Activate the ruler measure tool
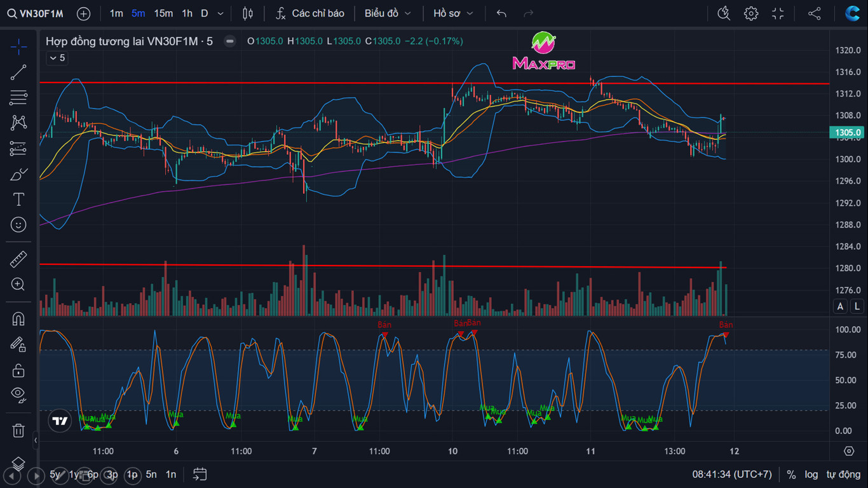Viewport: 868px width, 488px height. [18, 259]
